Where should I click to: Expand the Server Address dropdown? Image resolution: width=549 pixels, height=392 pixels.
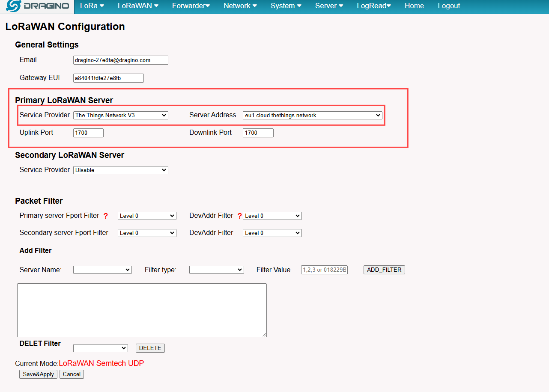tap(313, 115)
